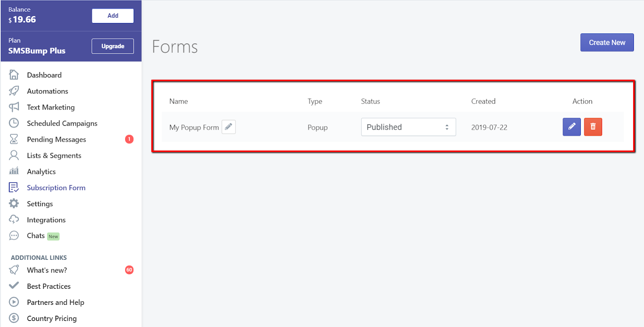Edit the form with the blue pencil button
The width and height of the screenshot is (644, 327).
pos(572,127)
